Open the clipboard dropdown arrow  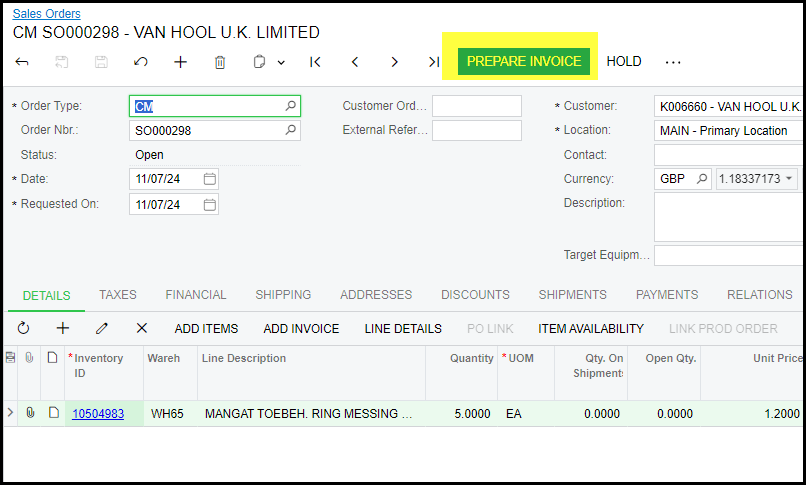coord(281,62)
